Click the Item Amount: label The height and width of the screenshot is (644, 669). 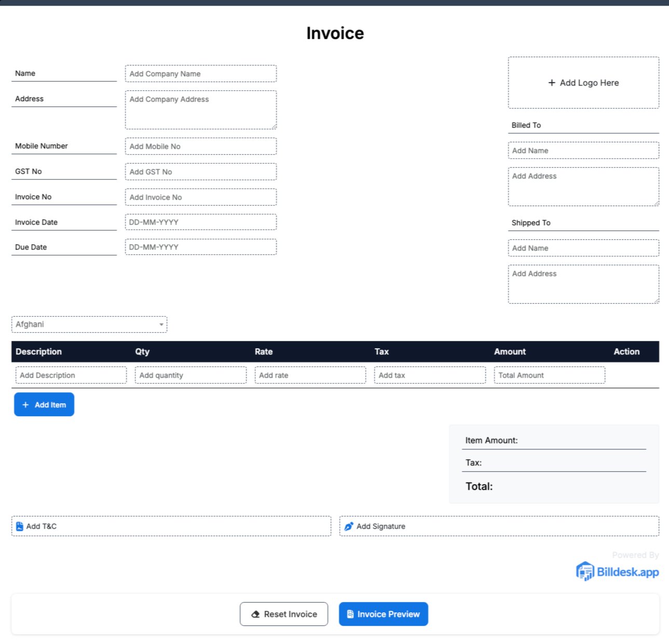click(x=491, y=441)
